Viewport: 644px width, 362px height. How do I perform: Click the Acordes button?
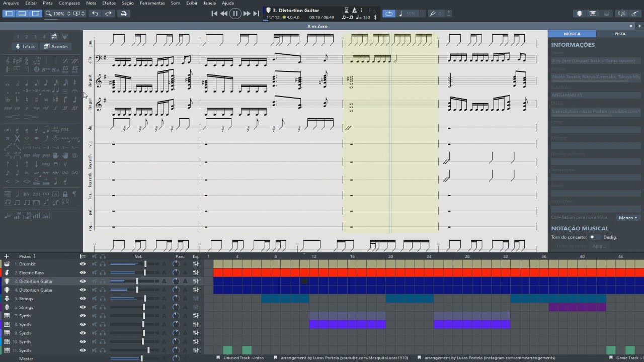pyautogui.click(x=56, y=46)
